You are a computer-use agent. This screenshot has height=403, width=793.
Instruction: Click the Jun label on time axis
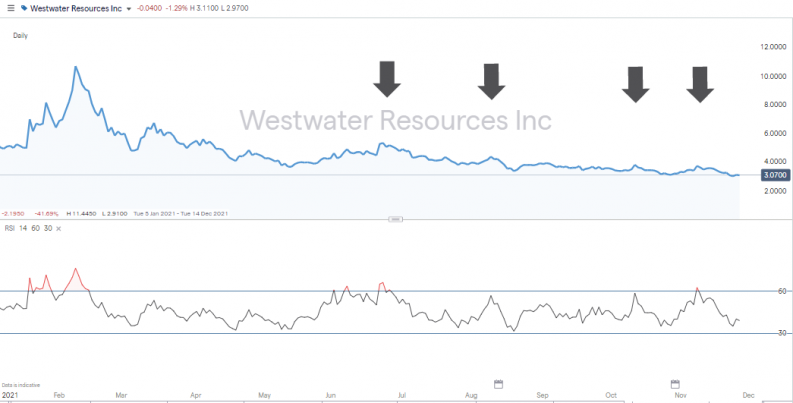pyautogui.click(x=330, y=395)
